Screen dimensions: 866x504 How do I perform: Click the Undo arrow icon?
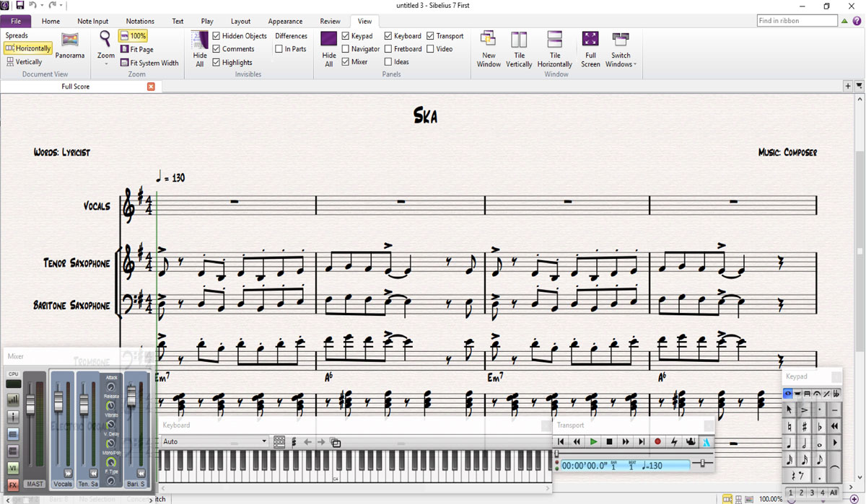click(x=32, y=6)
